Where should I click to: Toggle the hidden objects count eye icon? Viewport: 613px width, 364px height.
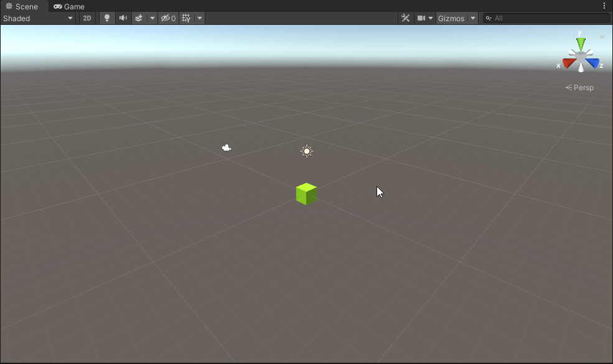pos(164,18)
